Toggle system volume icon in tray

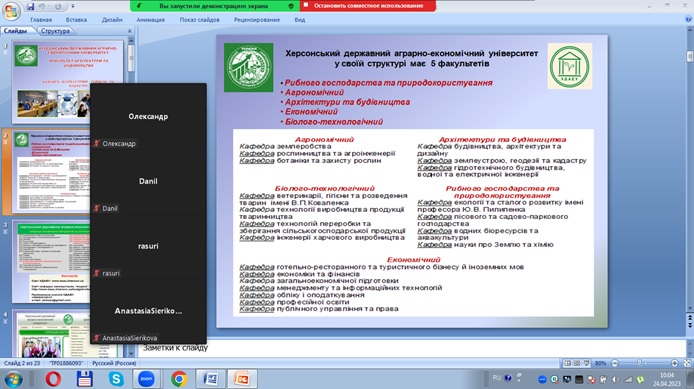(x=616, y=379)
